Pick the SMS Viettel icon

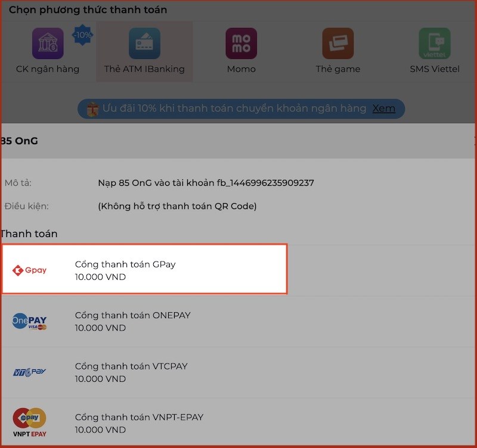pyautogui.click(x=435, y=43)
